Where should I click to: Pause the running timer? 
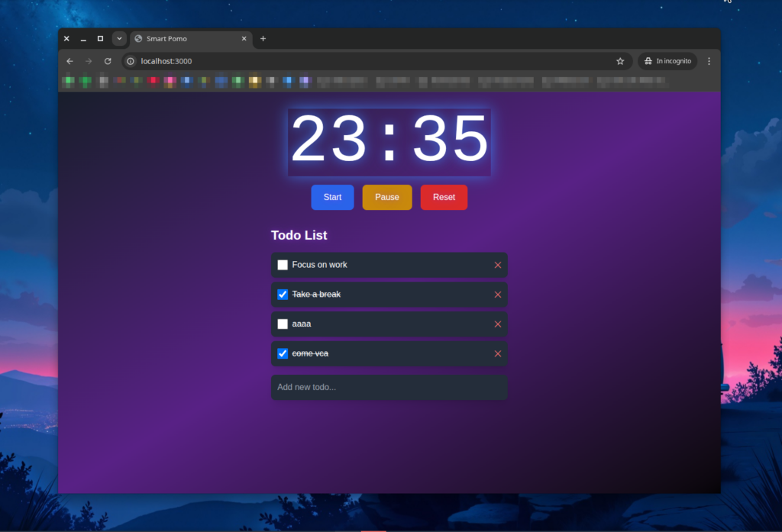[x=387, y=197]
